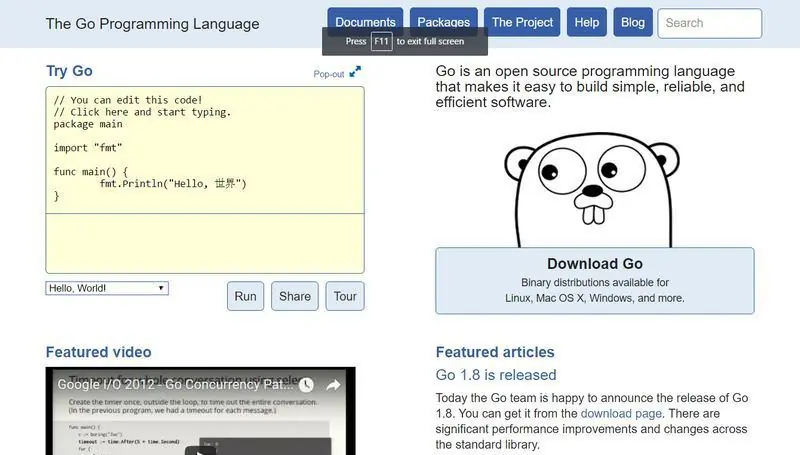Run the Go code
800x455 pixels.
point(245,296)
